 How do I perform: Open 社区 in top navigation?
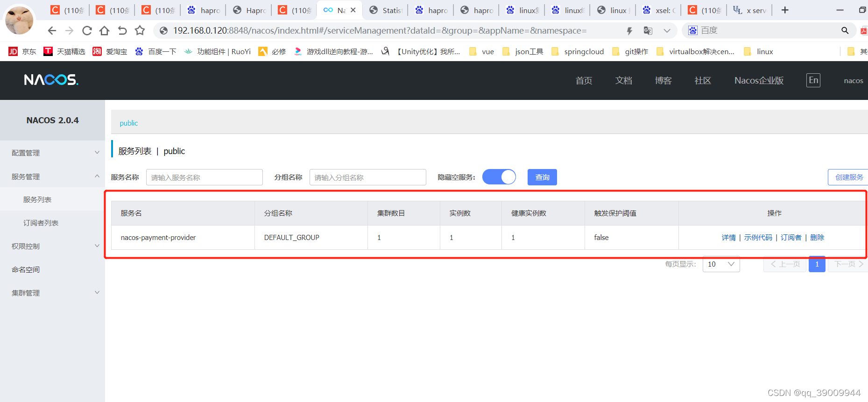point(703,80)
